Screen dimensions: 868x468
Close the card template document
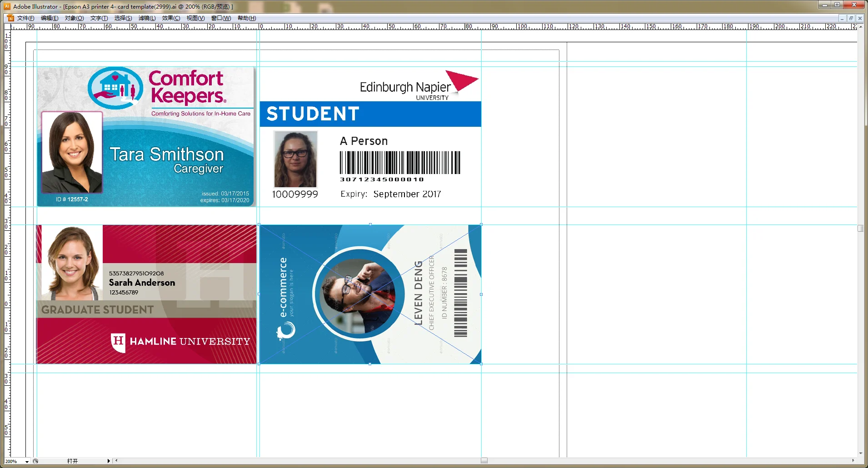tap(859, 18)
